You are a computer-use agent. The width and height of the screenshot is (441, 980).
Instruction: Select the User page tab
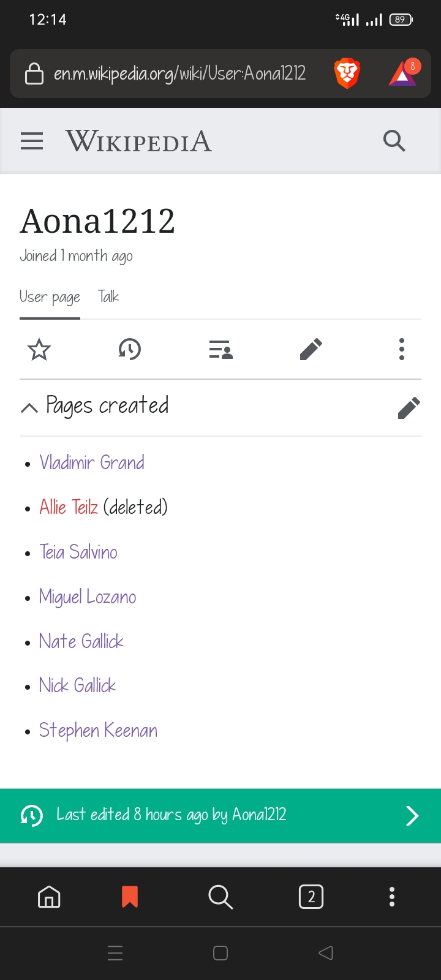50,297
